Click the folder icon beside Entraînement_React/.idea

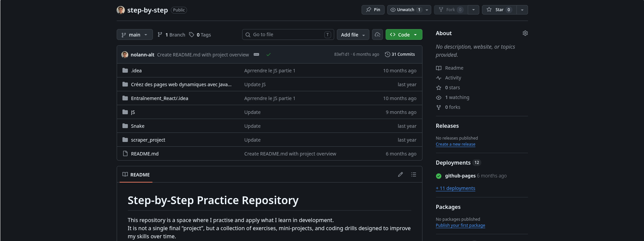pyautogui.click(x=125, y=98)
